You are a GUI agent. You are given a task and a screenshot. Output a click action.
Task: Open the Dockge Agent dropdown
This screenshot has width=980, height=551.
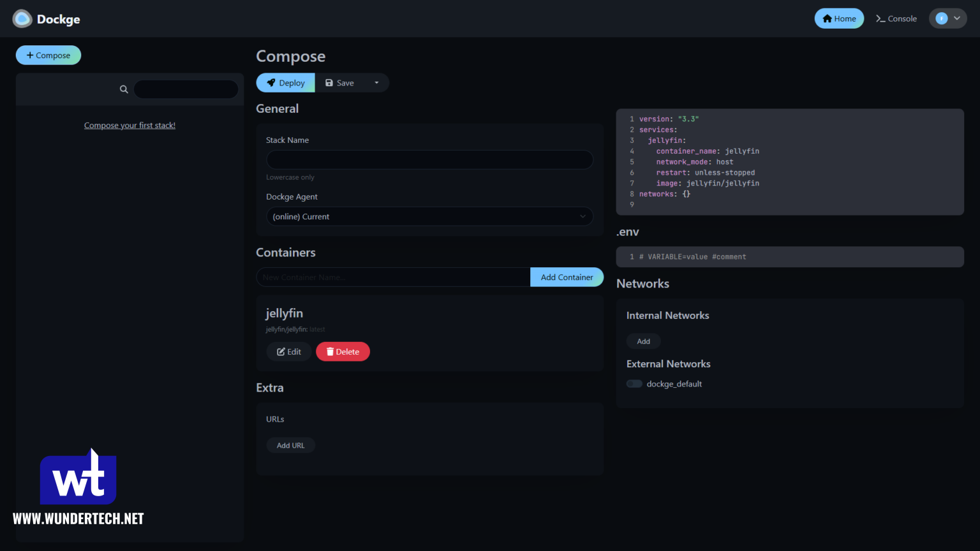(x=429, y=216)
